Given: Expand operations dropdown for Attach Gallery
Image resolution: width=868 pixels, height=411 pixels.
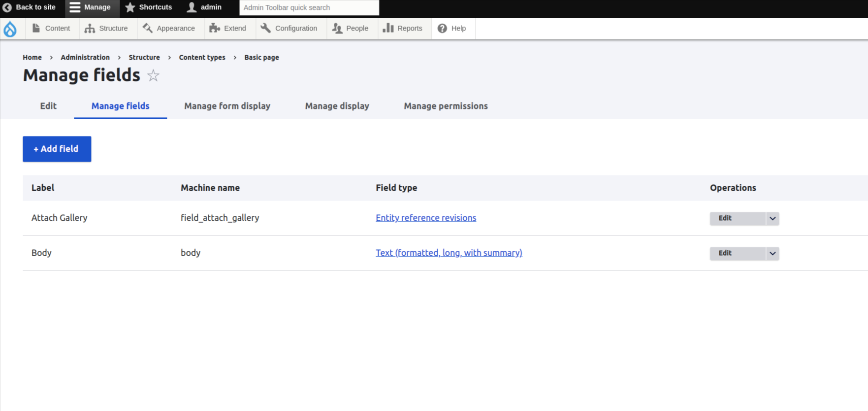Looking at the screenshot, I should pos(772,218).
